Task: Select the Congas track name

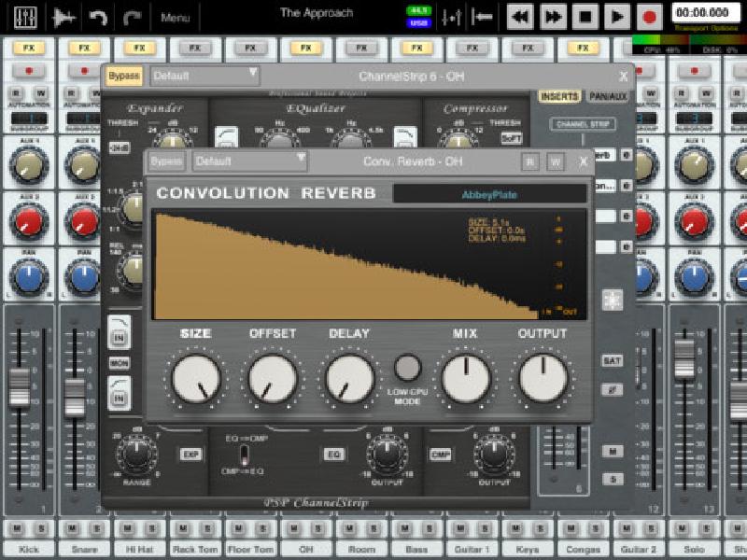Action: pos(583,549)
